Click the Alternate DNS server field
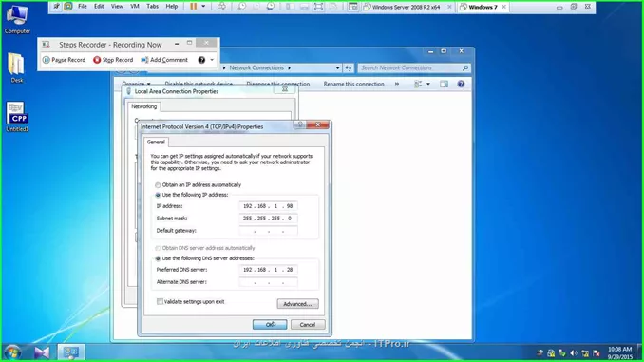644x362 pixels. tap(268, 282)
